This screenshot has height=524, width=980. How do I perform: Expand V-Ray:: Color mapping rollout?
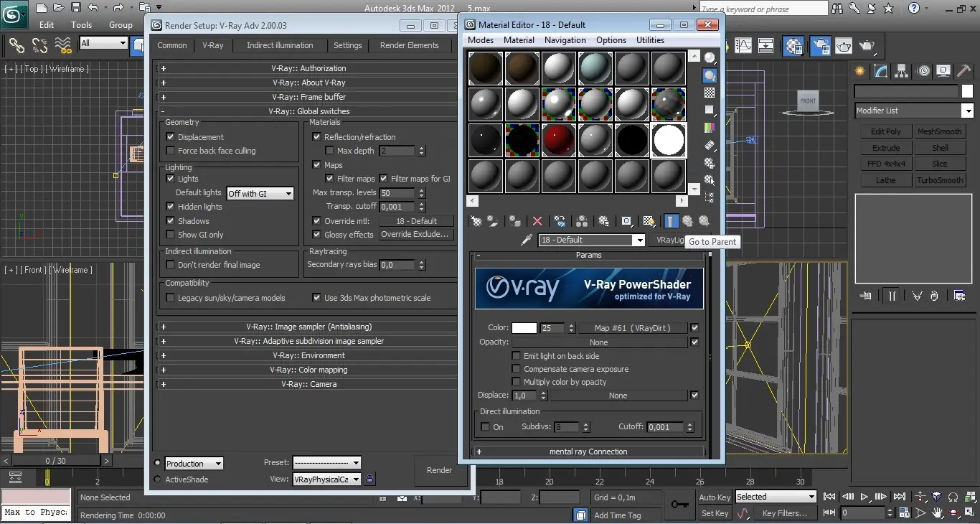308,370
